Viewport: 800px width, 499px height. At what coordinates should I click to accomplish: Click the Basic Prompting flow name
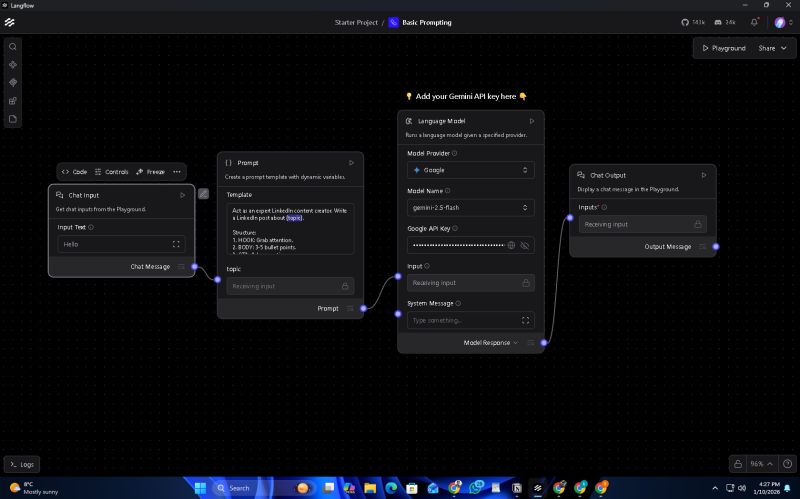click(x=427, y=22)
